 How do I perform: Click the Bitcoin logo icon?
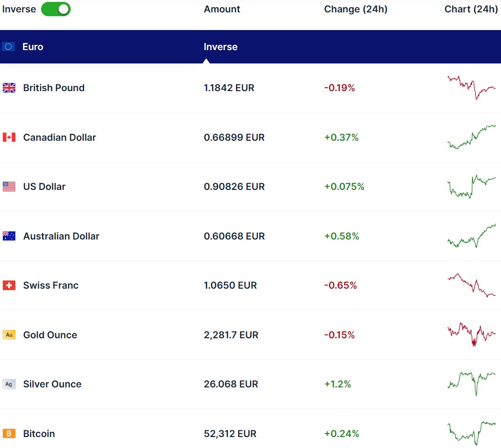(9, 434)
